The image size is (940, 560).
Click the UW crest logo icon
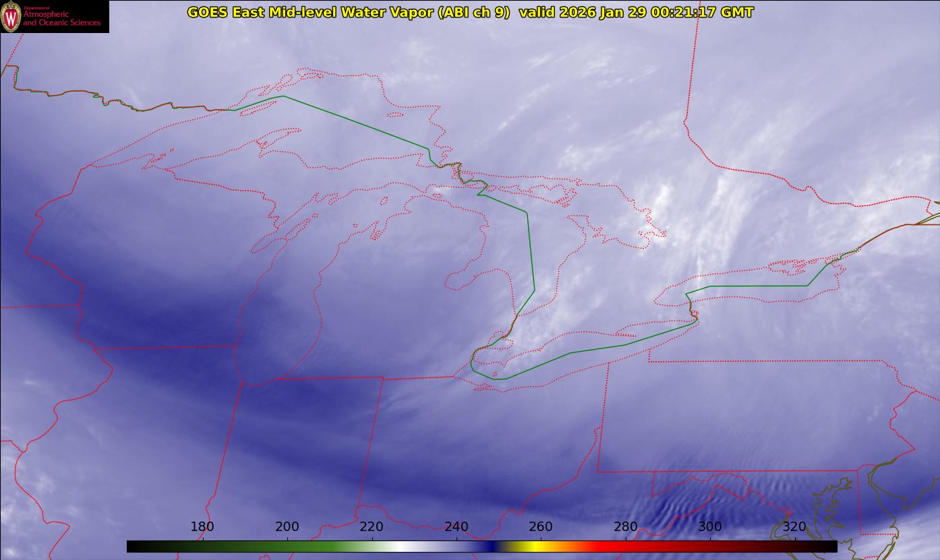(x=11, y=17)
